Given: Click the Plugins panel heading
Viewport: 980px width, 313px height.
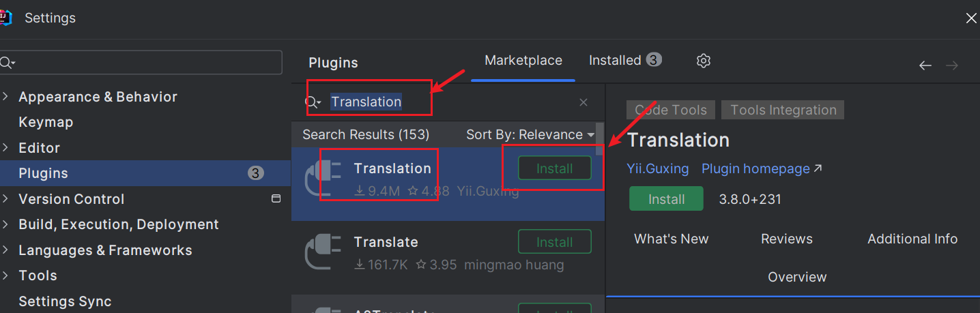Looking at the screenshot, I should [x=333, y=63].
